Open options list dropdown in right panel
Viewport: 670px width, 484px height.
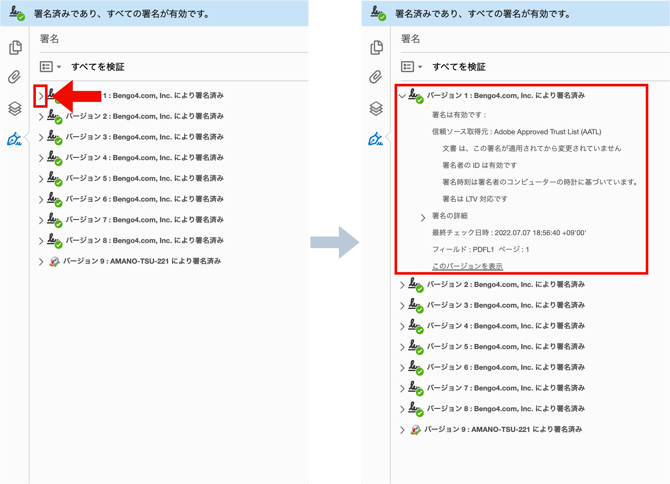pos(412,67)
